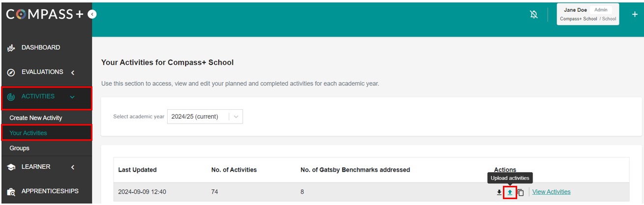Click the plus icon in the header
The height and width of the screenshot is (205, 644).
[x=634, y=15]
